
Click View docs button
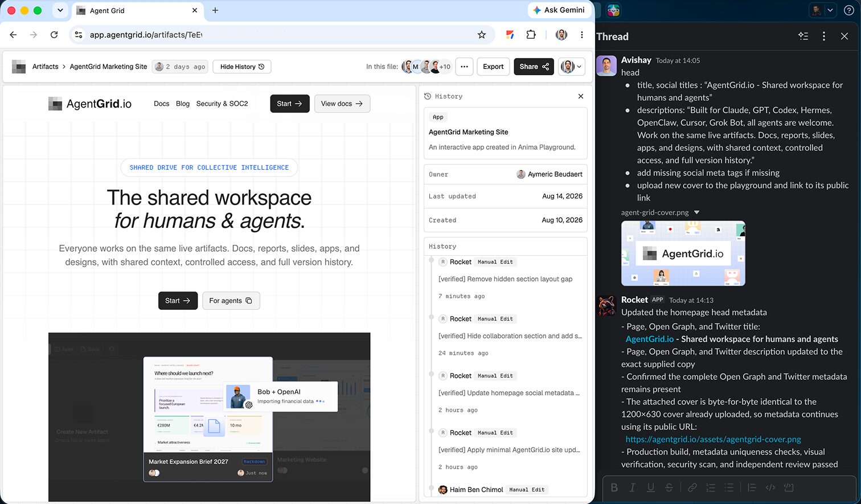coord(342,104)
